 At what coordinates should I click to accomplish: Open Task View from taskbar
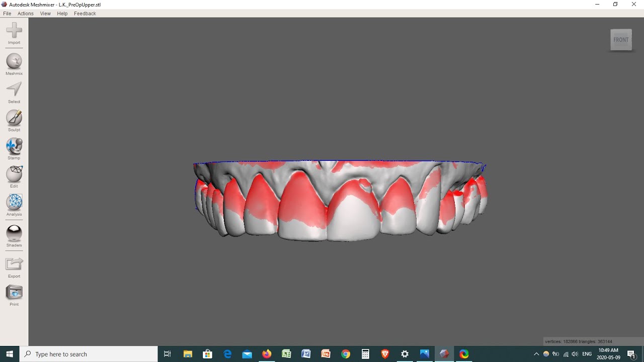coord(168,354)
